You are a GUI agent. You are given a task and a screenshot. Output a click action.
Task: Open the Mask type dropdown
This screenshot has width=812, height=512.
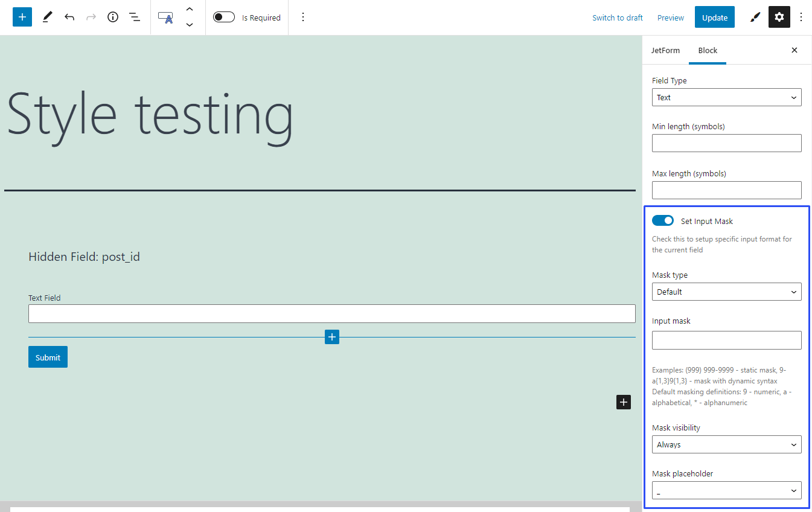(726, 292)
